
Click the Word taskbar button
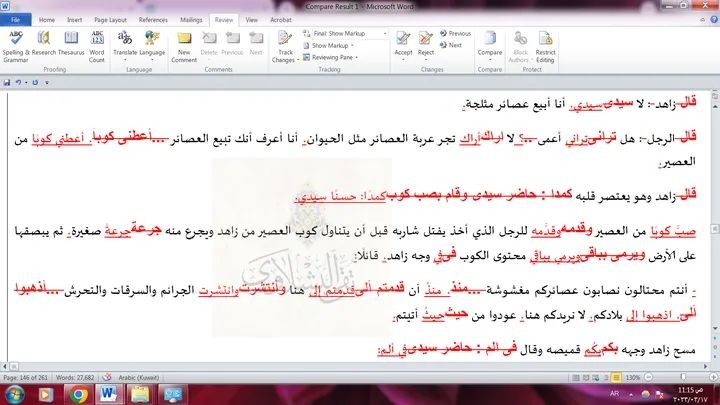109,395
